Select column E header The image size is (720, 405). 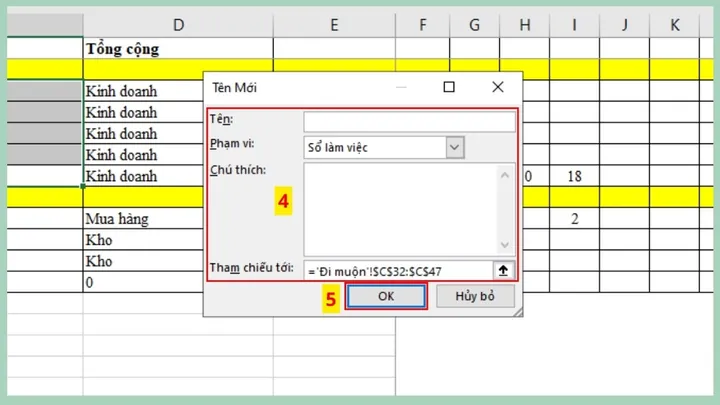pyautogui.click(x=334, y=25)
